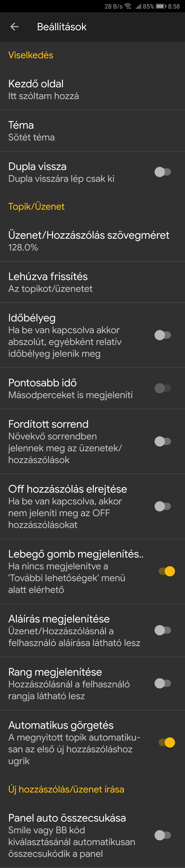Screen dimensions: 185x868
Task: Turn on Aláírás megjelenítése switch
Action: (163, 630)
